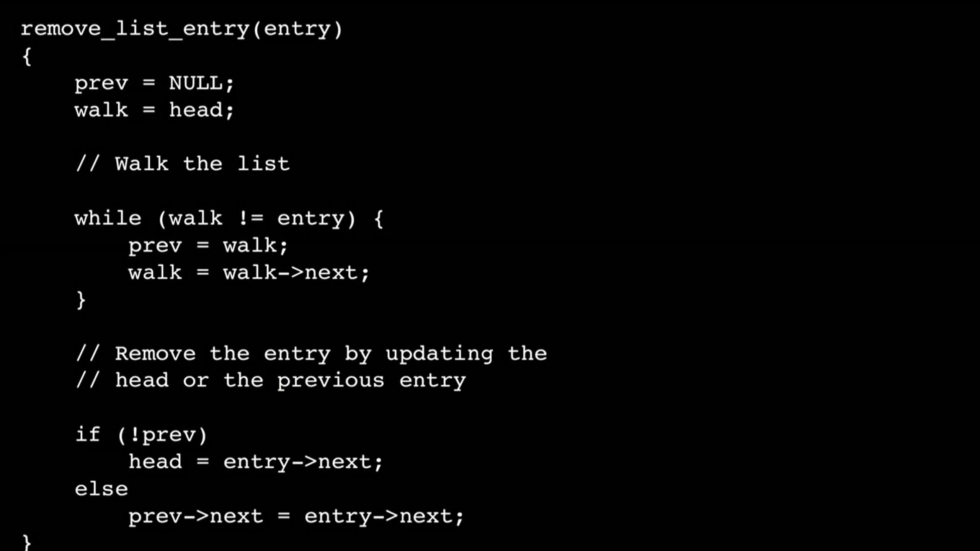Click on the if (!prev) condition line
Viewport: 980px width, 551px height.
[141, 435]
